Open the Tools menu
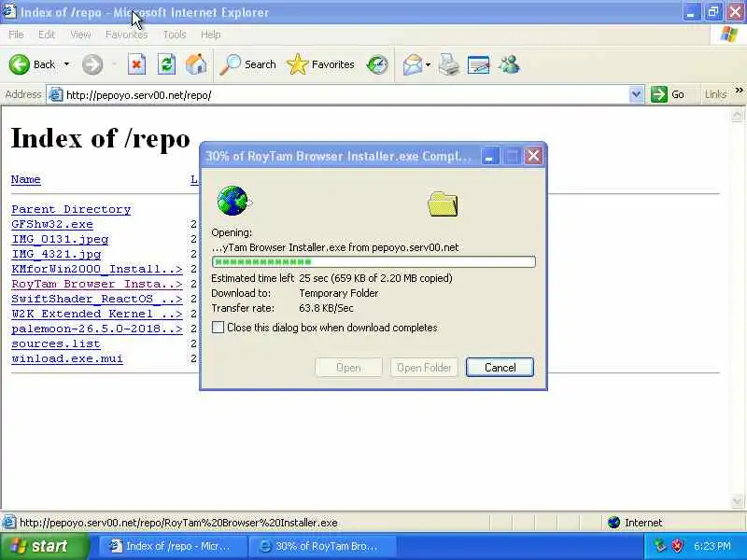 (175, 35)
